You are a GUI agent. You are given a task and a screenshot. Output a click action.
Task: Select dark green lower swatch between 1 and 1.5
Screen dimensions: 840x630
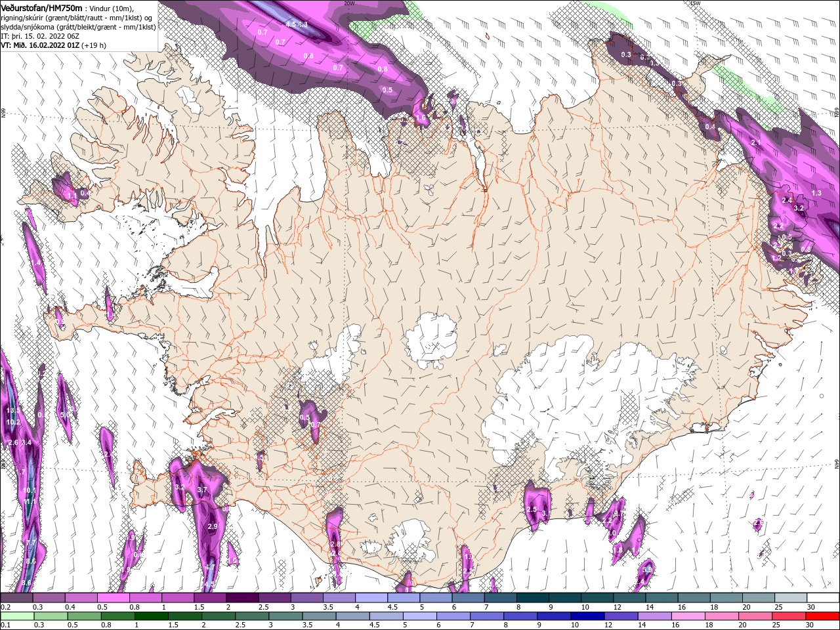coord(150,616)
